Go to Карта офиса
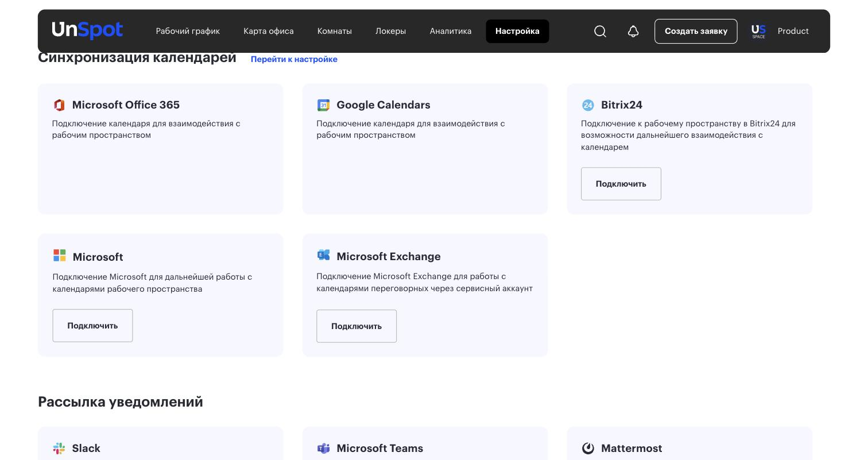 coord(269,31)
